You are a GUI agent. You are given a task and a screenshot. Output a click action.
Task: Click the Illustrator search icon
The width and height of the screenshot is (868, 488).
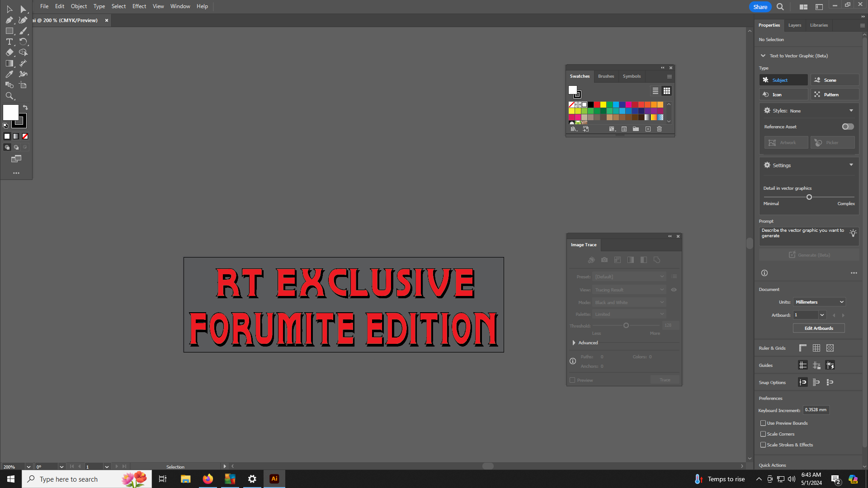(780, 7)
